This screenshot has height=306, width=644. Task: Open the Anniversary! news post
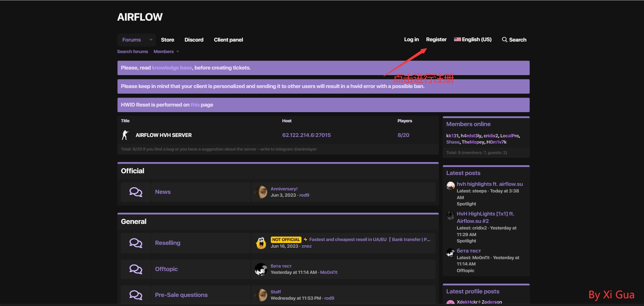(284, 189)
